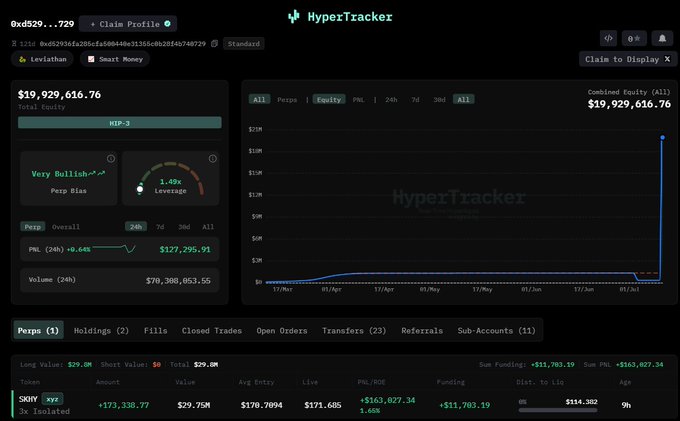Click the $114.382 liquidation price
Viewport: 680px width, 421px height.
(582, 402)
